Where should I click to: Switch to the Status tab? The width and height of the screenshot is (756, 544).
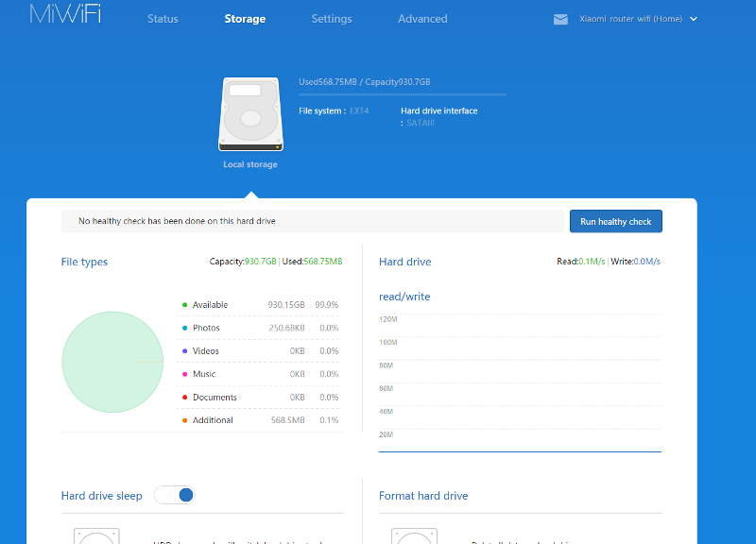tap(163, 19)
